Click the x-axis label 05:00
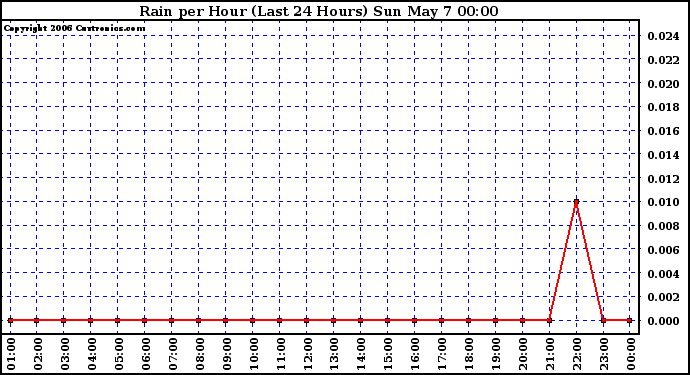 point(119,354)
